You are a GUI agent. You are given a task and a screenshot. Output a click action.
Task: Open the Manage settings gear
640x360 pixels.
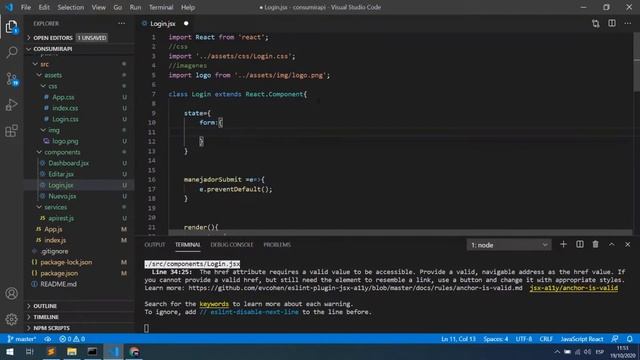click(x=12, y=319)
